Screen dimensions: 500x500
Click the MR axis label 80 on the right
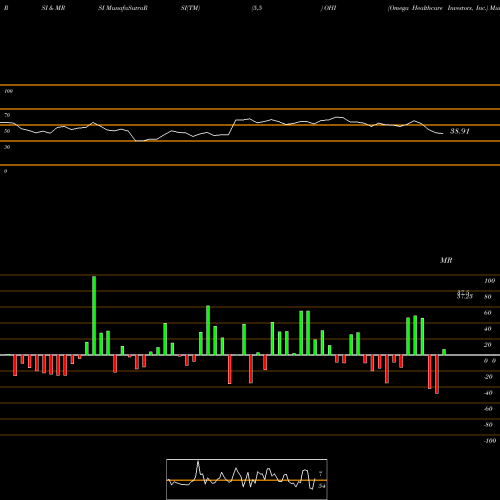[488, 297]
